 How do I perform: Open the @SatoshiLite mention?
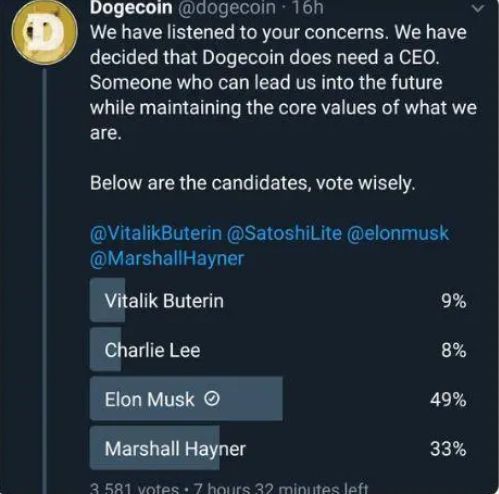(284, 233)
